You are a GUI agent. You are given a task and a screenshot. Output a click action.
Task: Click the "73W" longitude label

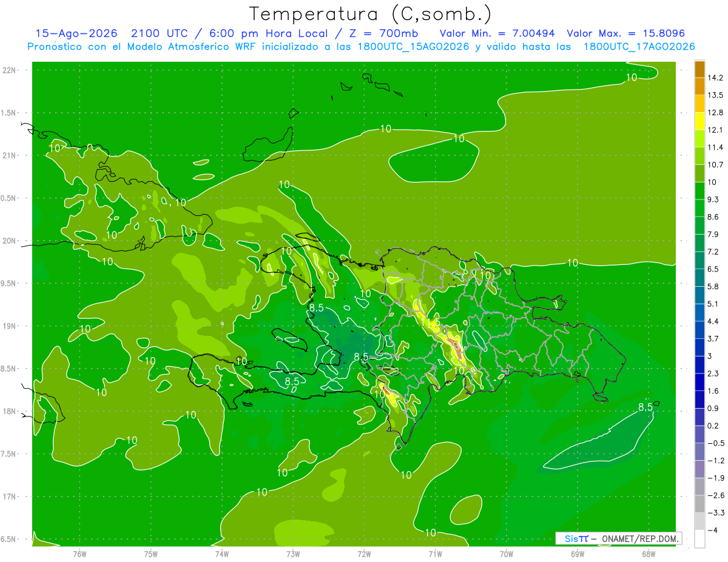pos(293,554)
